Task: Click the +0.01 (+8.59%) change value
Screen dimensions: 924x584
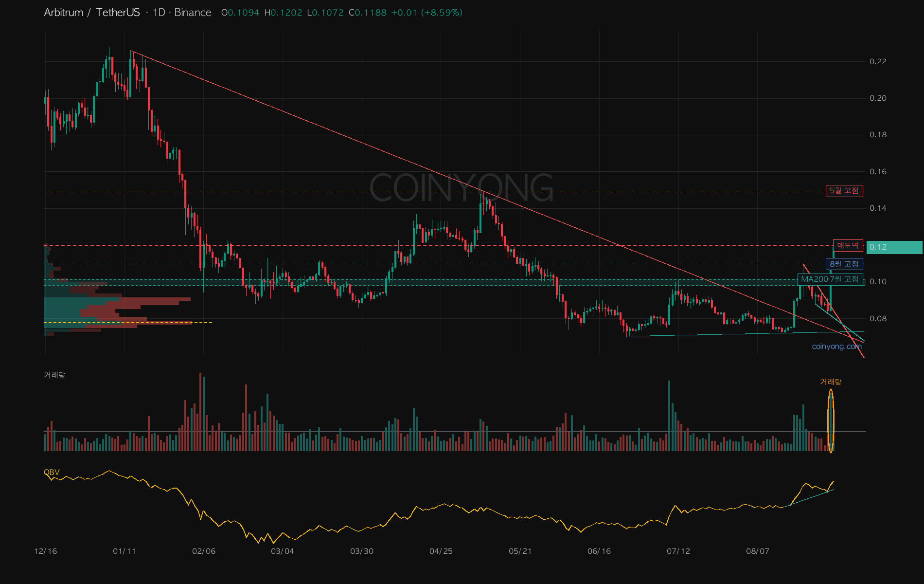Action: pyautogui.click(x=426, y=13)
